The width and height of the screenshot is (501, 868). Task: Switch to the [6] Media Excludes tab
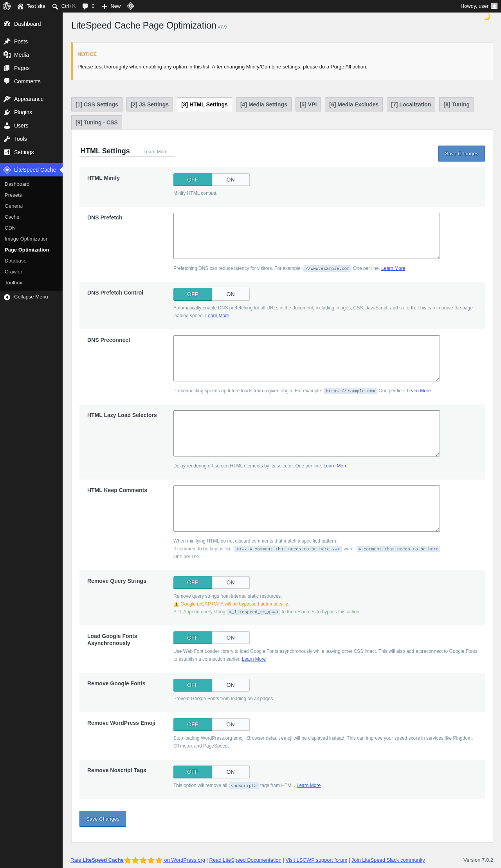click(354, 104)
